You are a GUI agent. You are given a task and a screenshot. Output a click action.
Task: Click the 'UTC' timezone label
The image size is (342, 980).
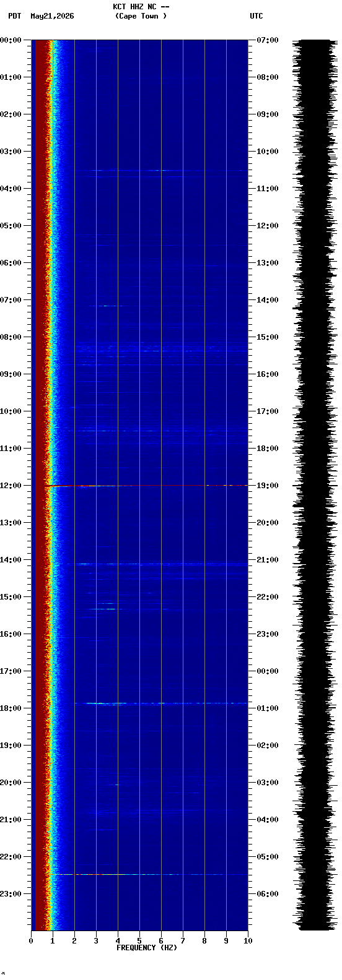(x=256, y=16)
